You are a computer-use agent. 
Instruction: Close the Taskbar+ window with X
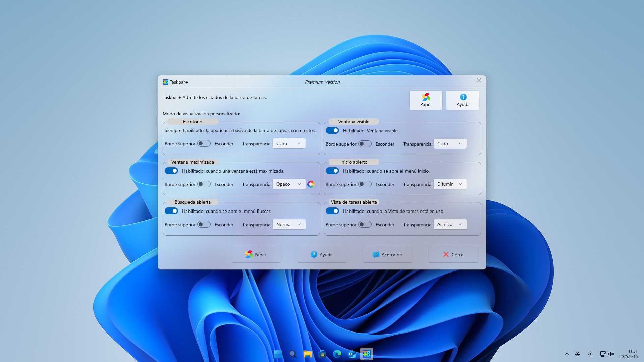479,80
